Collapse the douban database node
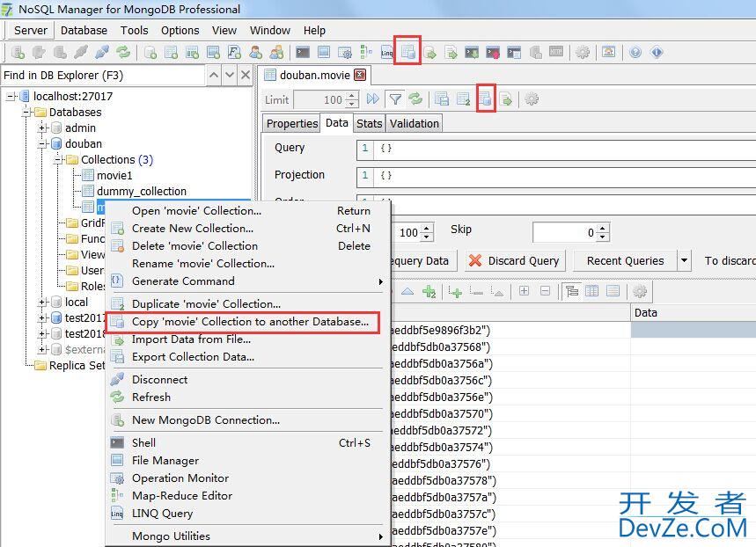 (x=42, y=144)
